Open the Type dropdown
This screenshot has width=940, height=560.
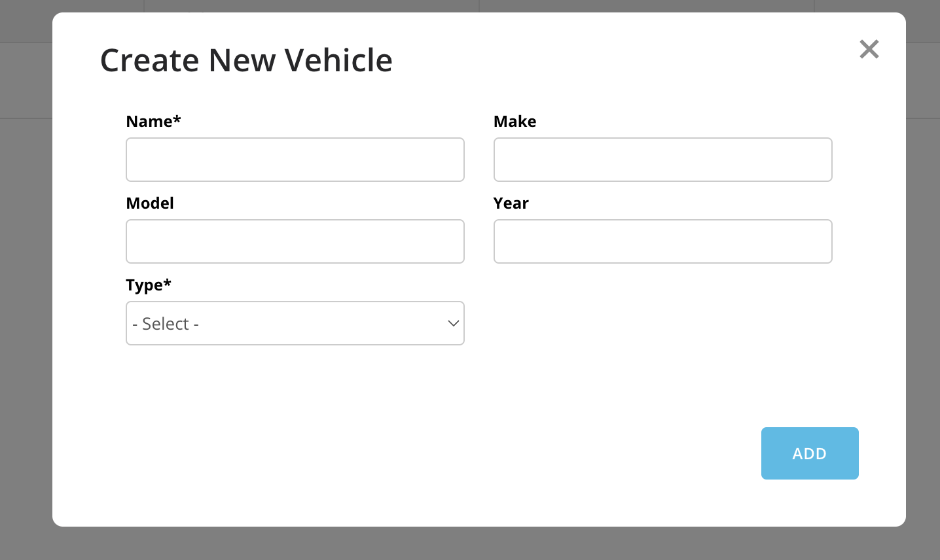tap(295, 323)
